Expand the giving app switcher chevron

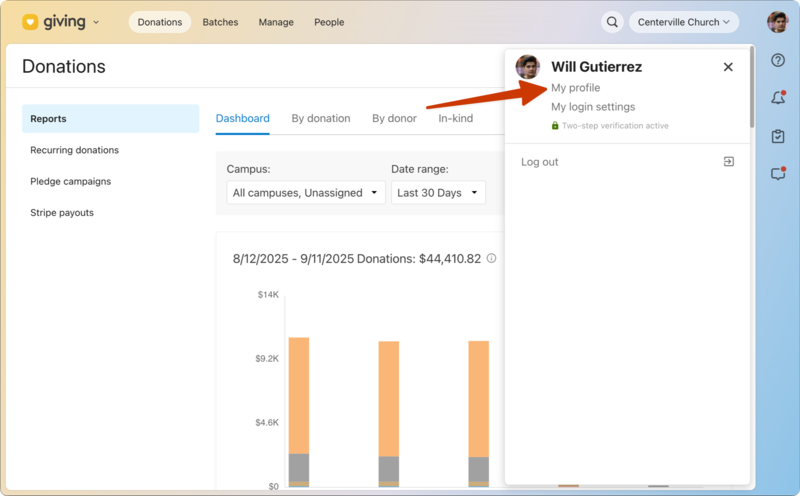point(96,22)
